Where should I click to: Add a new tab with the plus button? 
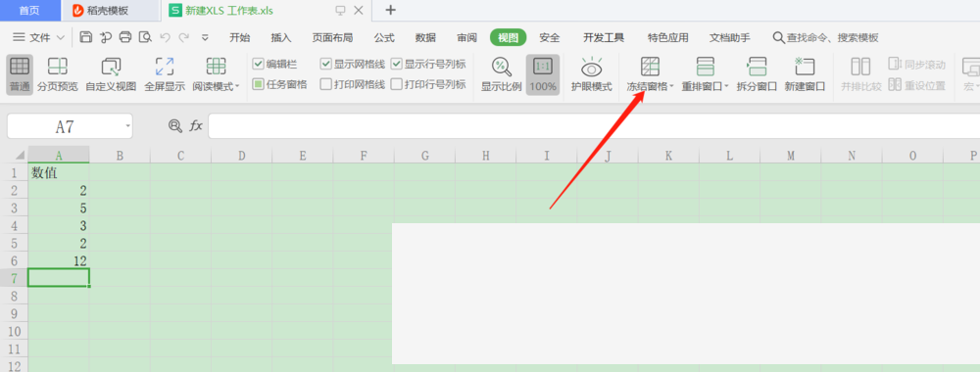click(x=391, y=10)
